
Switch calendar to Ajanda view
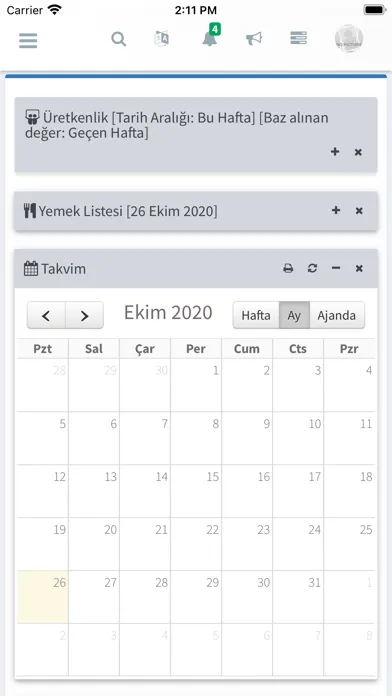337,315
